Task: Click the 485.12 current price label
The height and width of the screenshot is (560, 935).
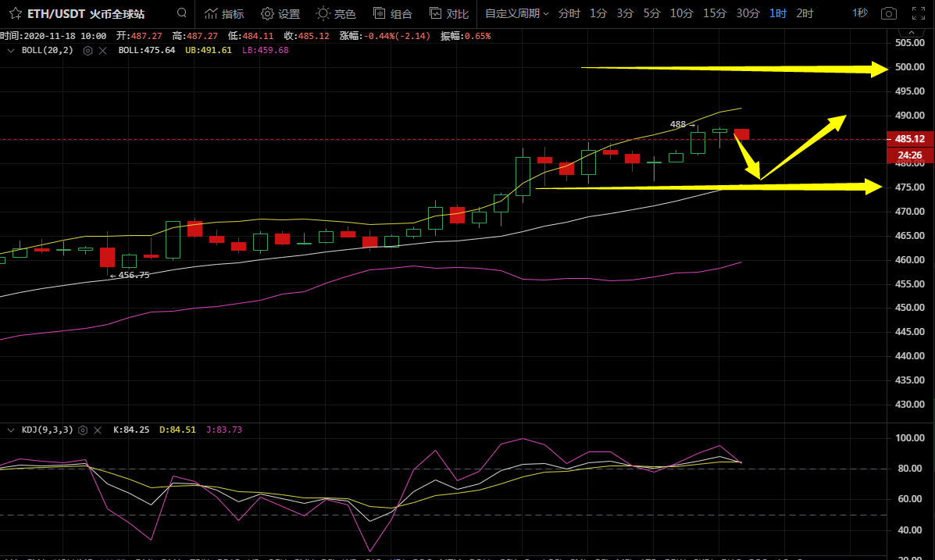Action: click(909, 139)
